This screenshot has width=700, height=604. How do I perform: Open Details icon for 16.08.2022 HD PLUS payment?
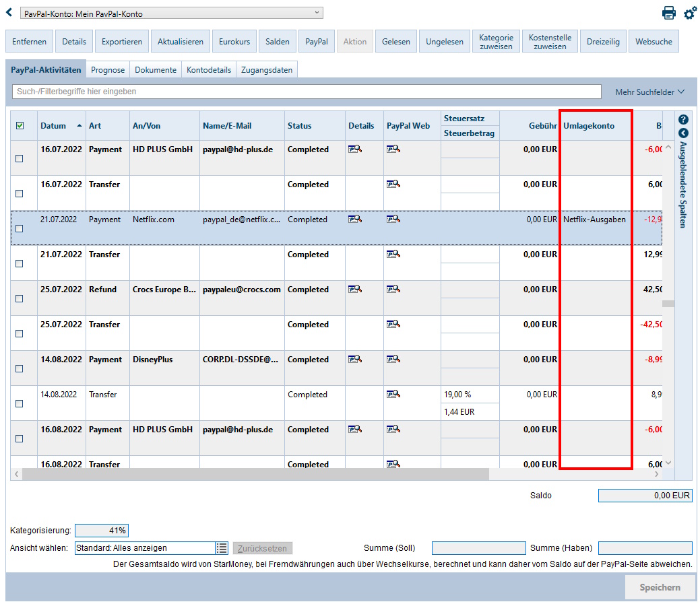[x=355, y=429]
